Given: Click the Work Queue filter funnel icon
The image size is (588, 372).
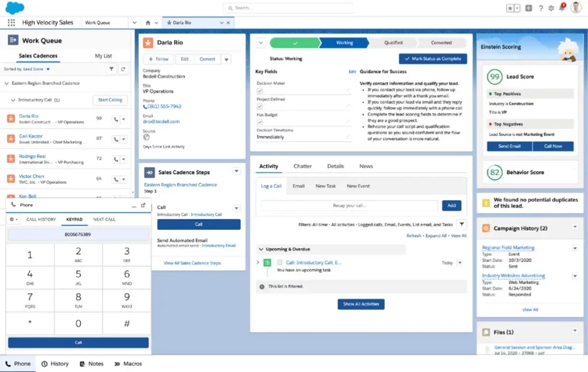Looking at the screenshot, I should pos(111,69).
